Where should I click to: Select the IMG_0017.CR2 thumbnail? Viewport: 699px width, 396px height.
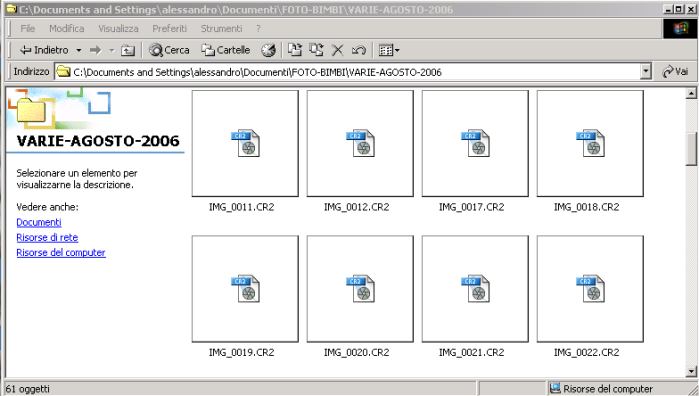click(475, 144)
